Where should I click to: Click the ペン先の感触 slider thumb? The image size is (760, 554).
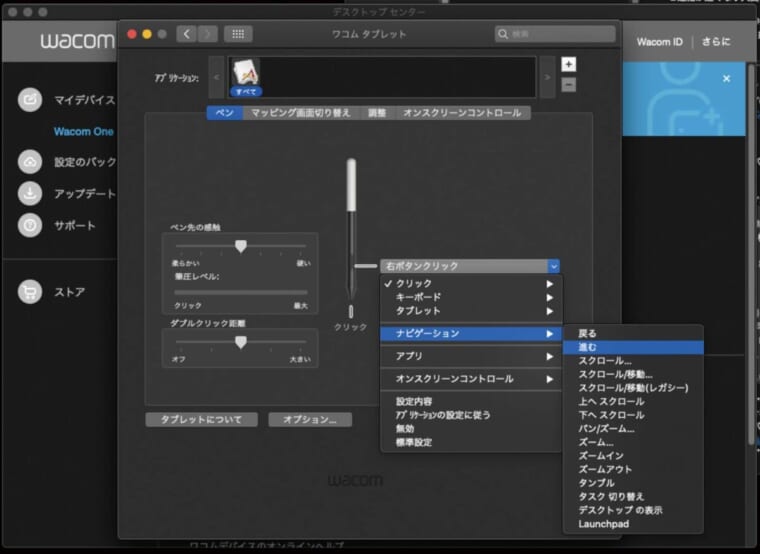pos(241,246)
